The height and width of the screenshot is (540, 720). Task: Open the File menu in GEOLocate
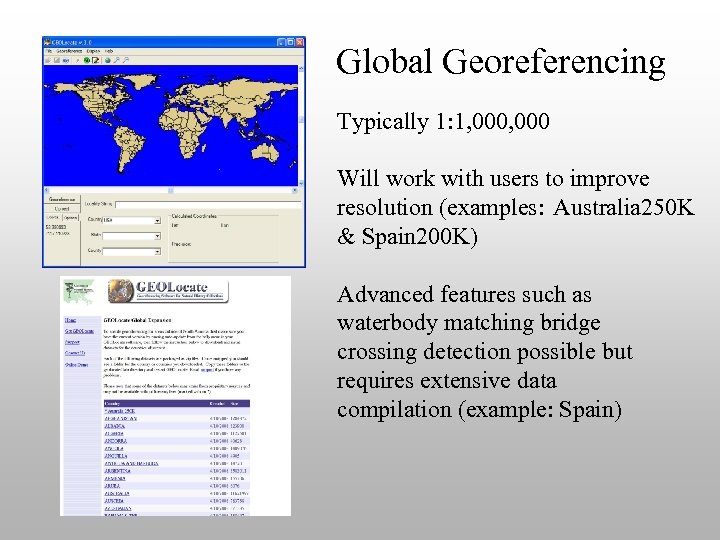(49, 51)
